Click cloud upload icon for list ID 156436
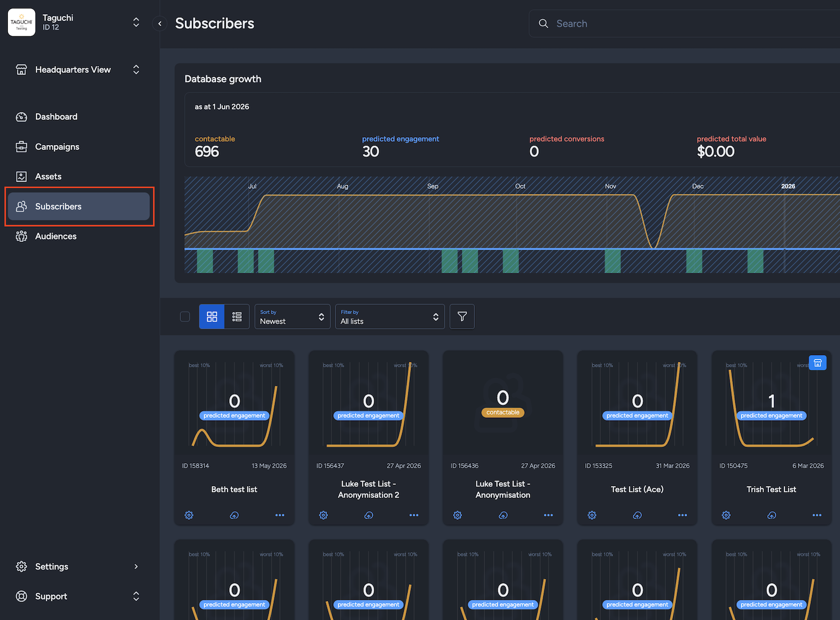 click(x=503, y=515)
